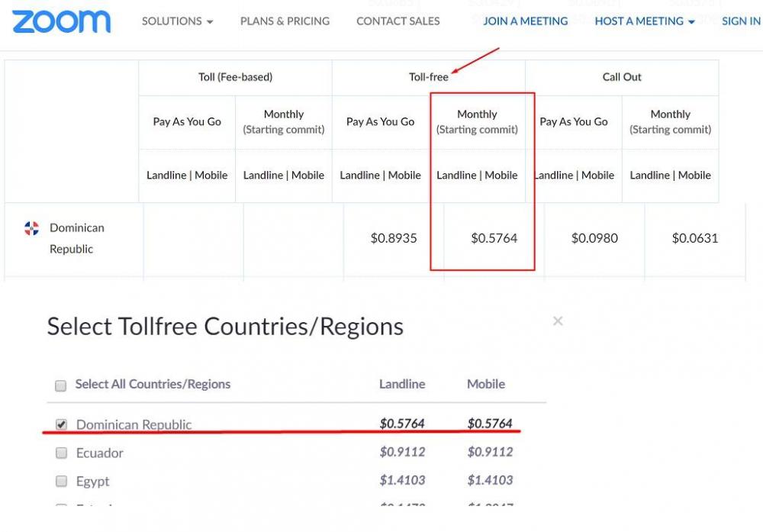Click the Sign In link
763x532 pixels.
740,21
